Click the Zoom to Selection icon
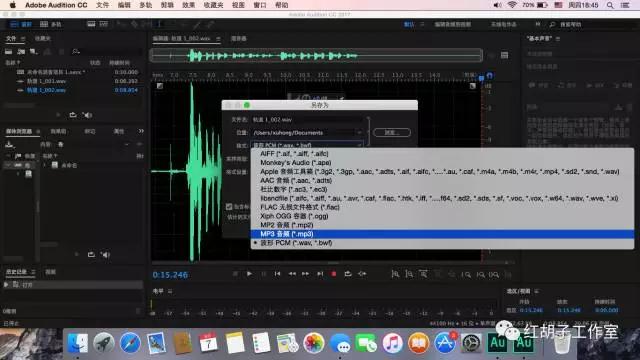Viewport: 640px width, 360px height. 494,275
